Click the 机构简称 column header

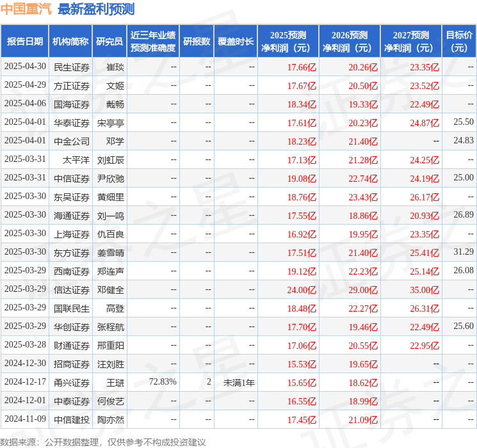70,42
